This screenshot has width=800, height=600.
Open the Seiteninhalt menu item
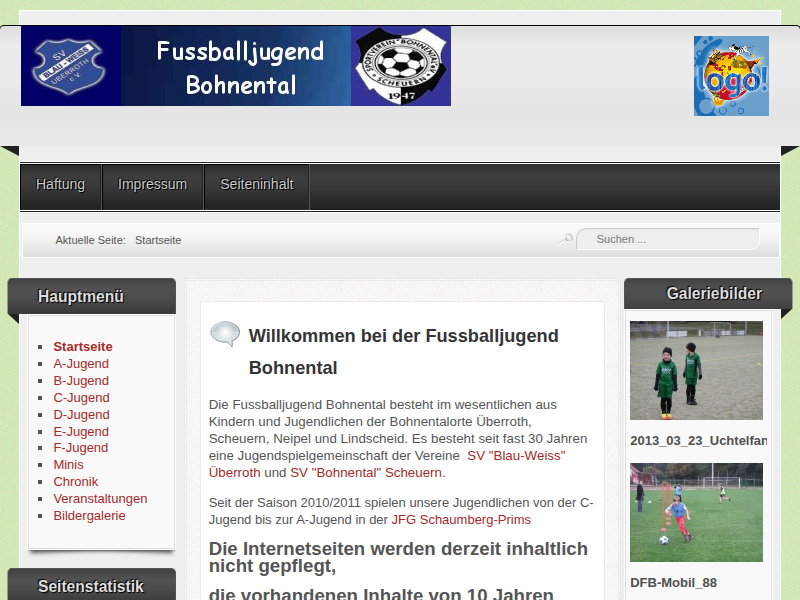pos(257,185)
